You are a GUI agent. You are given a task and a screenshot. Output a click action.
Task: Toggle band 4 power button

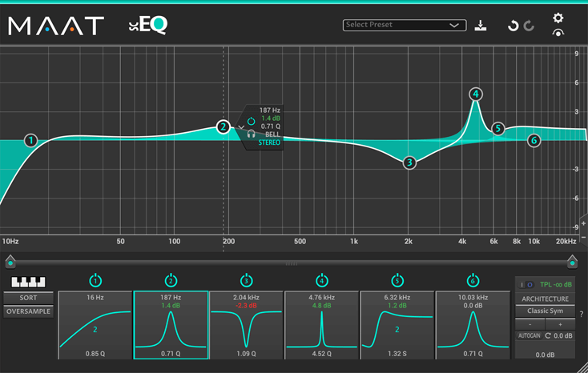pos(322,280)
